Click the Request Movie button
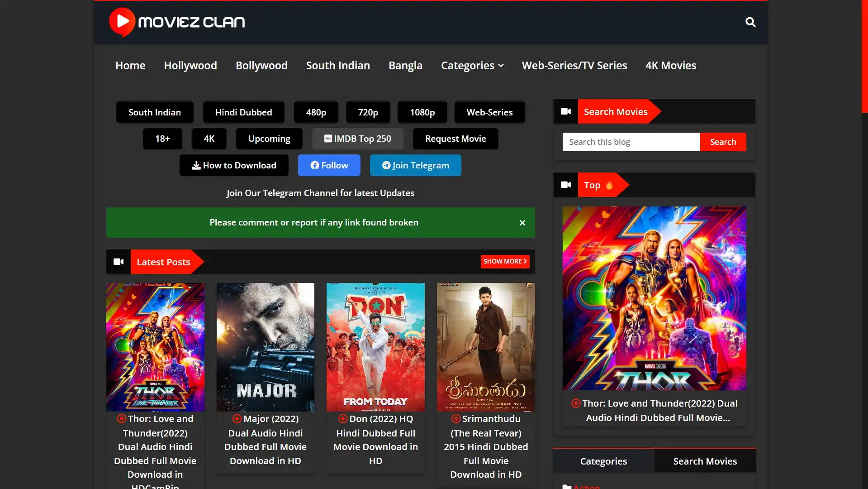868x489 pixels. (455, 139)
